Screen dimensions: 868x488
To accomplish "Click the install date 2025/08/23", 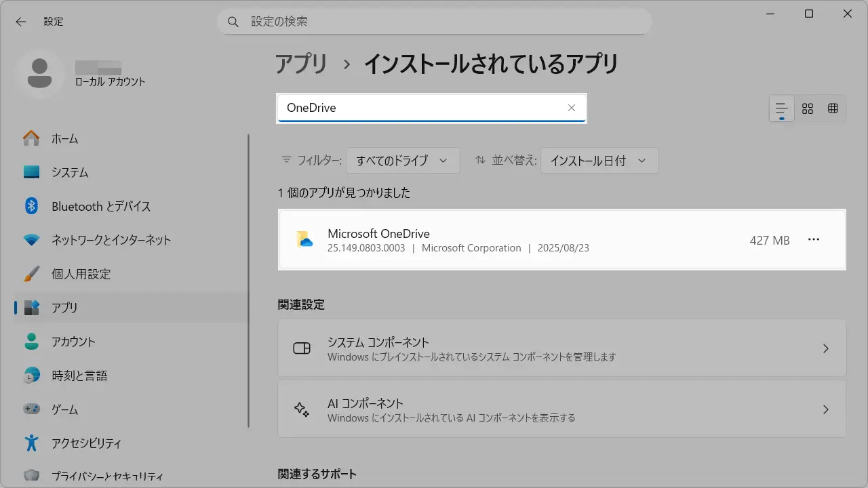I will click(564, 248).
